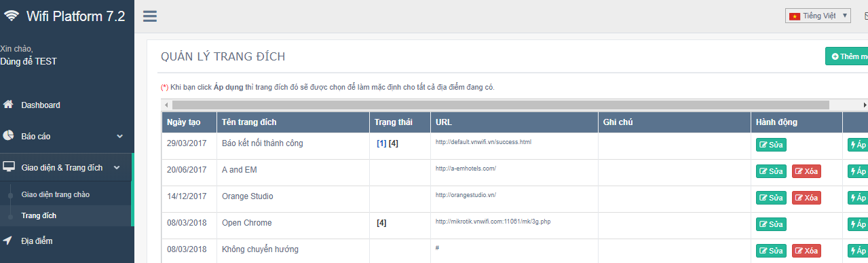Click the date 20/06/2017

(186, 170)
